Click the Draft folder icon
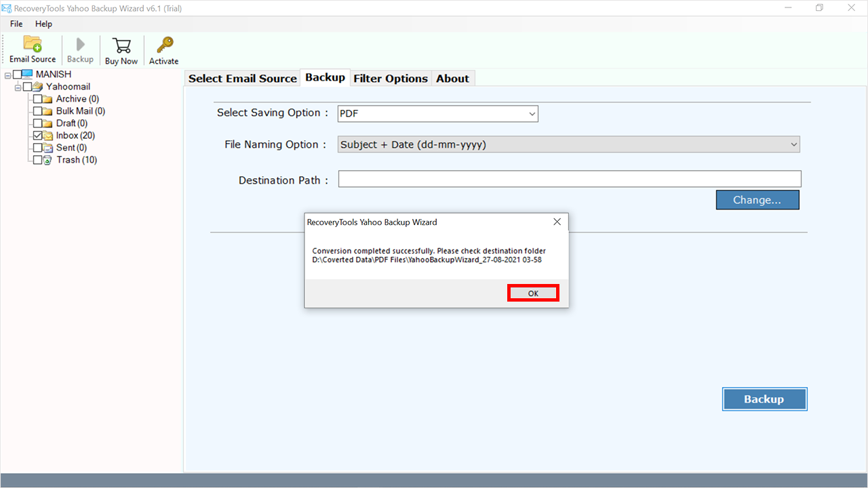 [x=47, y=123]
